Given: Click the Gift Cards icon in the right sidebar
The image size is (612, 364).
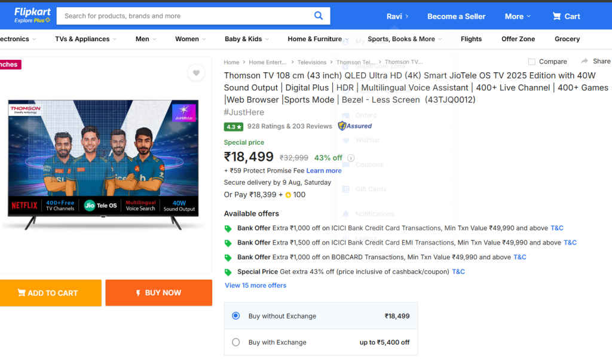Looking at the screenshot, I should tap(345, 189).
